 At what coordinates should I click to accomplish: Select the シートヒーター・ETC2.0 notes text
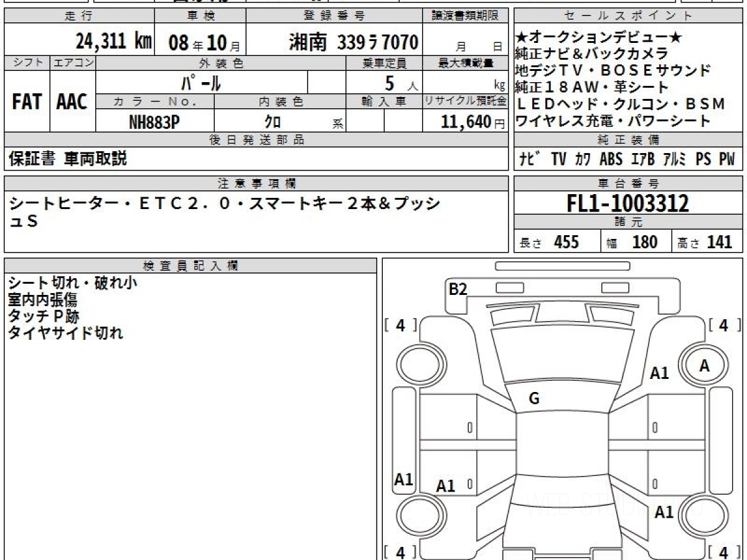click(225, 212)
